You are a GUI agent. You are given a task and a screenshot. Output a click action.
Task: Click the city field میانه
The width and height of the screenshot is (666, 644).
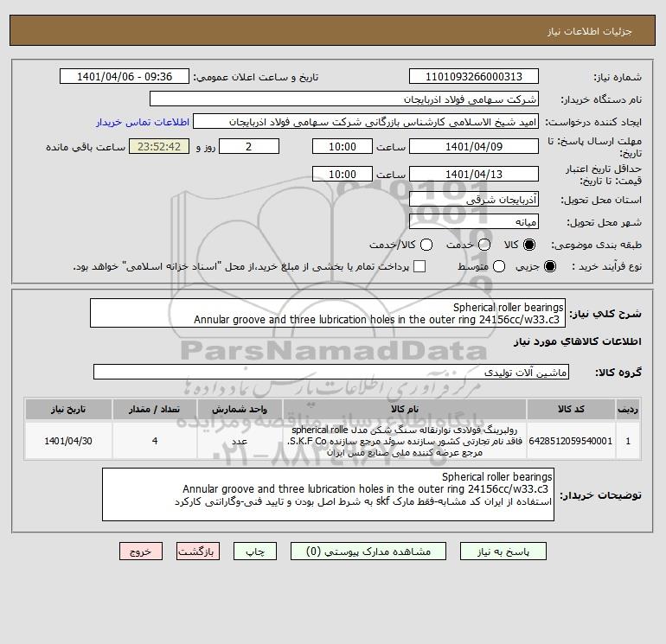click(x=474, y=221)
